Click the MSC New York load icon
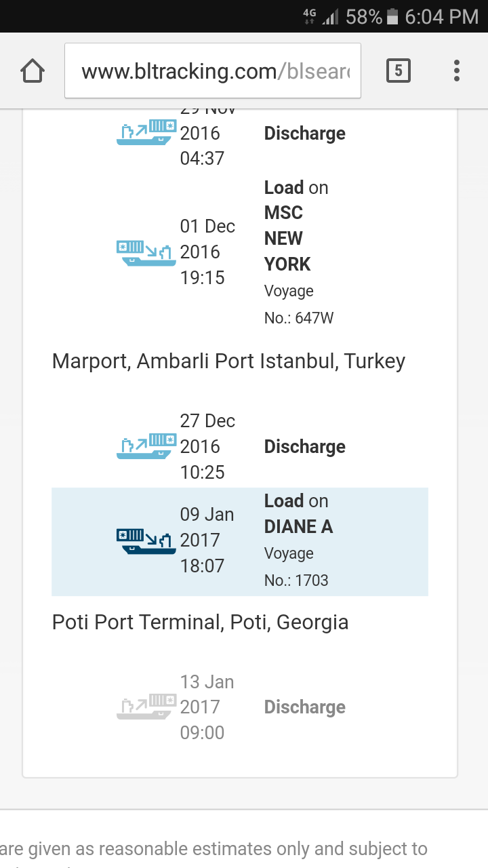The height and width of the screenshot is (868, 488). click(x=146, y=252)
